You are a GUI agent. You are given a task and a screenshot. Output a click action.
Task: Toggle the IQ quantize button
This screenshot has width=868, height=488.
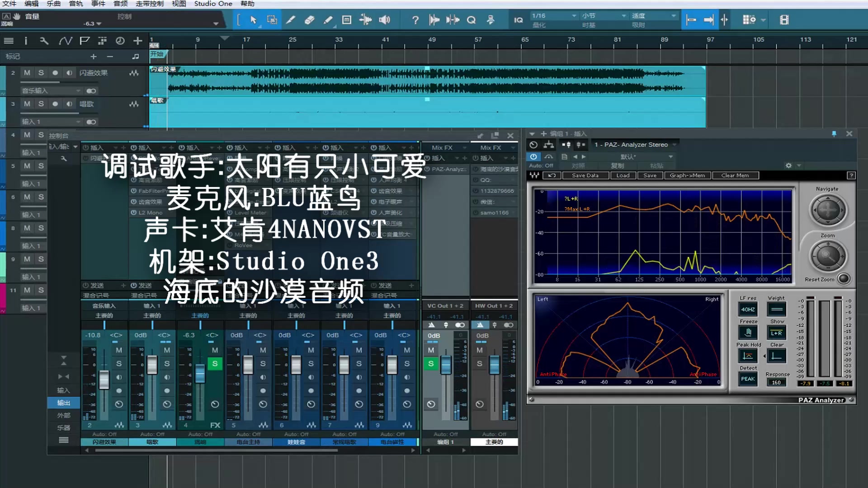click(519, 20)
